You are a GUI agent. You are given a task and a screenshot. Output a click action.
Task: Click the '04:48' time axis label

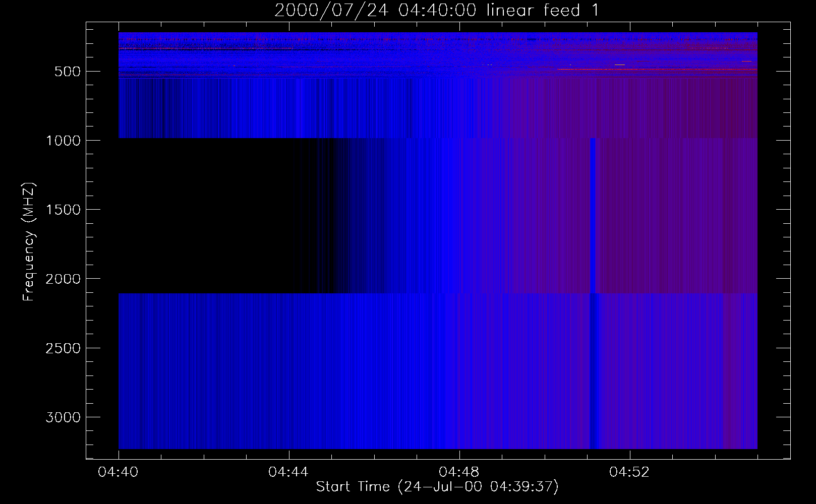pos(459,472)
